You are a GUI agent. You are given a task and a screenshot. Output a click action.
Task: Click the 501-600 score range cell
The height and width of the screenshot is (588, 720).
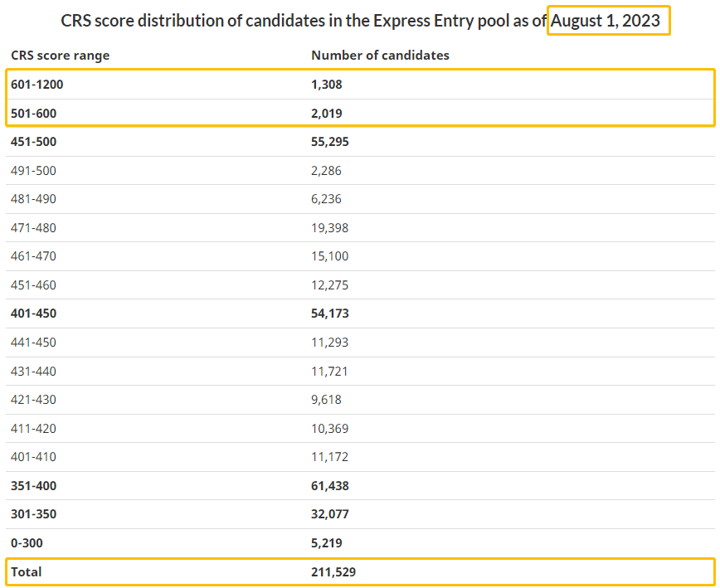point(34,113)
